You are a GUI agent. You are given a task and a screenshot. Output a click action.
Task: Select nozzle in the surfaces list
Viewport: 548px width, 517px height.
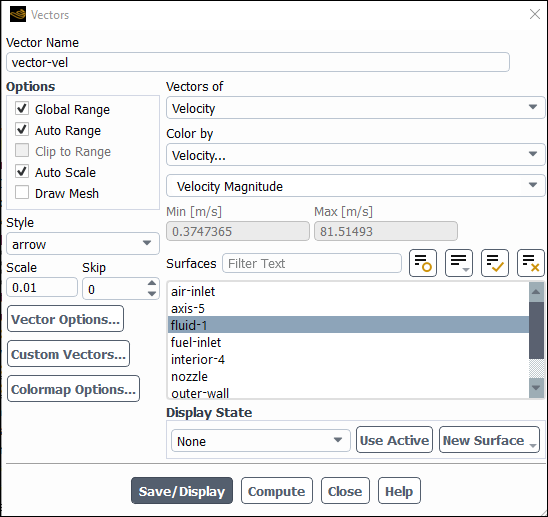pyautogui.click(x=348, y=376)
